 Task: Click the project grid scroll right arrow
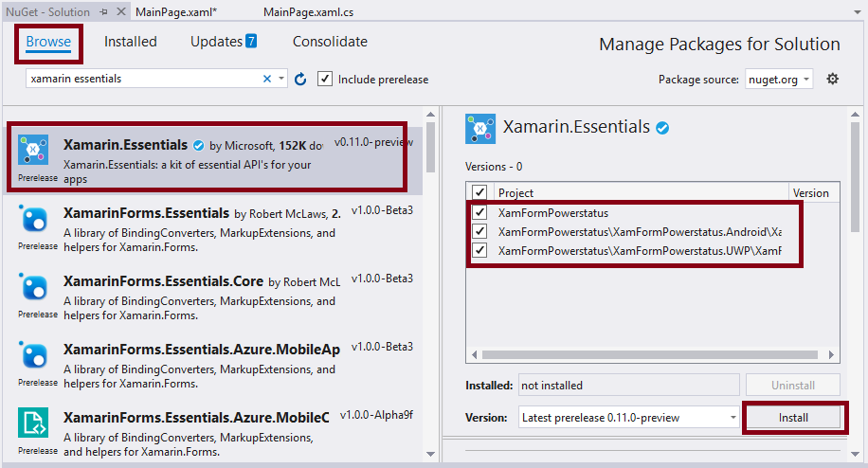831,354
